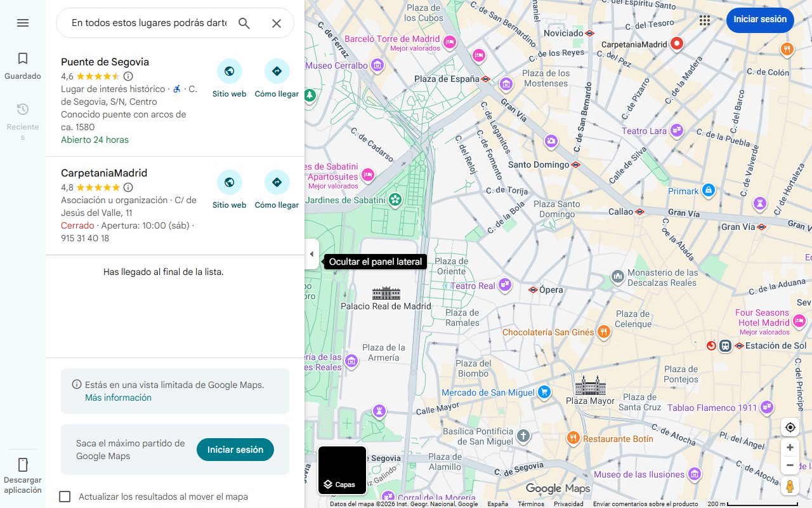This screenshot has height=508, width=812.
Task: Zoom in using the plus control
Action: 790,447
